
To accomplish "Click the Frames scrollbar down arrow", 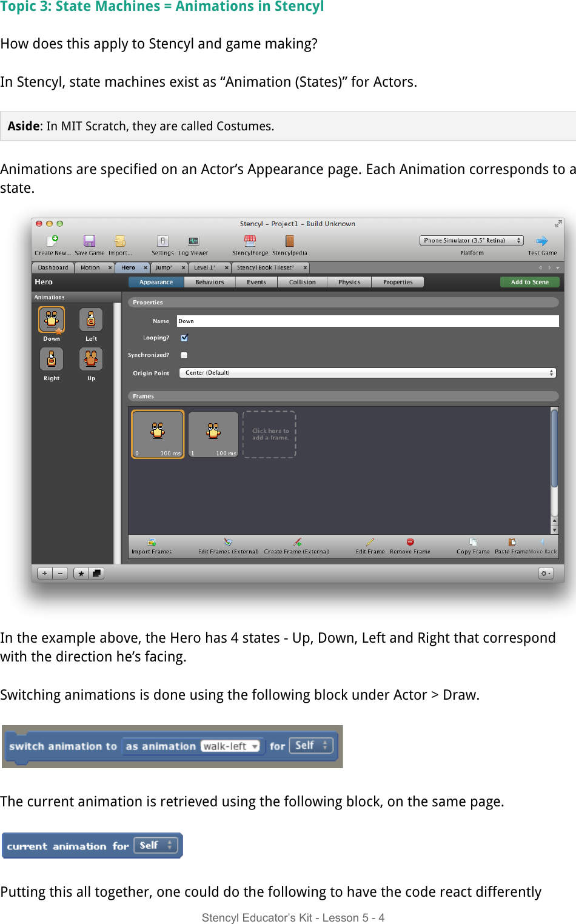I will 554,530.
